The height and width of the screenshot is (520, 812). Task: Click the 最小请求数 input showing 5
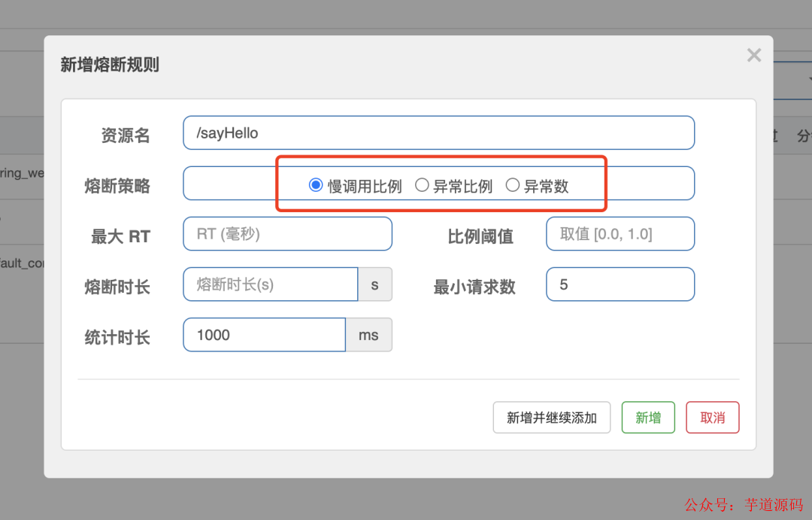pyautogui.click(x=620, y=284)
